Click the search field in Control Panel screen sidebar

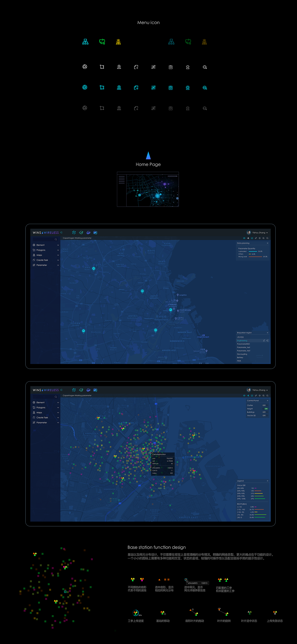point(45,397)
